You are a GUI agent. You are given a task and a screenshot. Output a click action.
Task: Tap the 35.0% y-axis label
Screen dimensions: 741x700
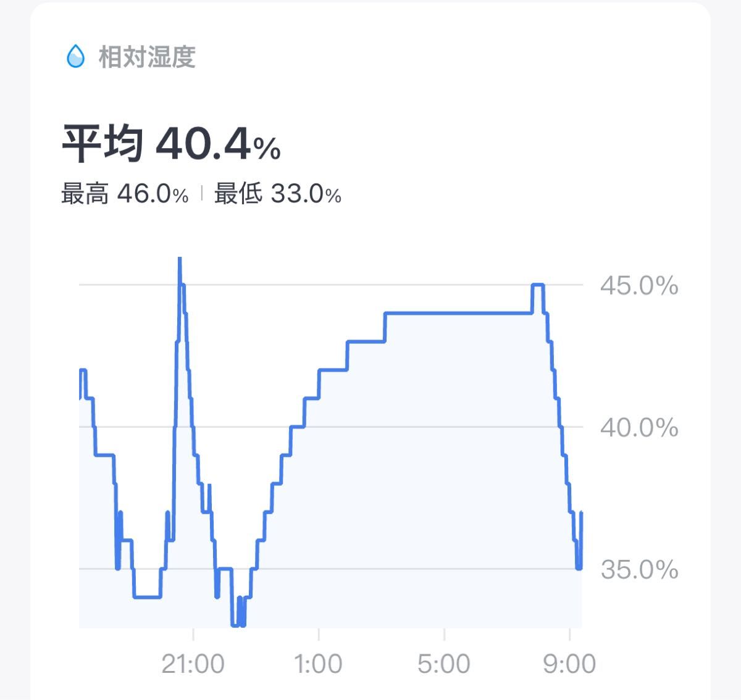click(639, 569)
